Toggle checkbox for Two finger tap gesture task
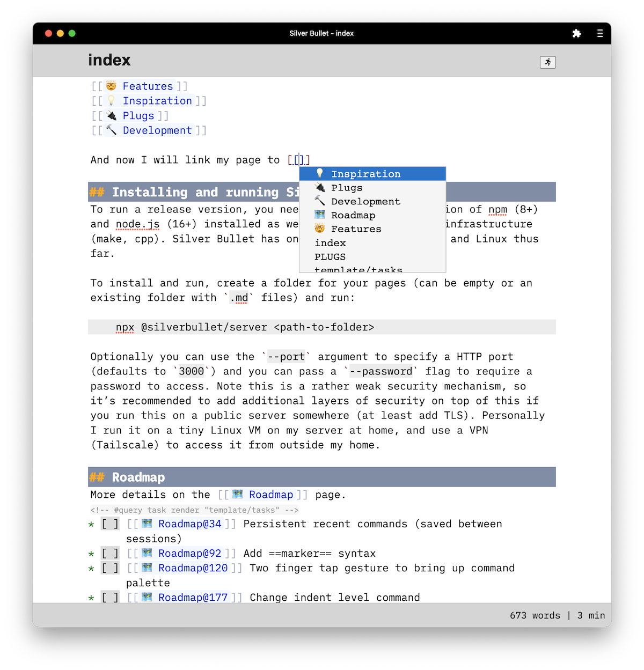 (110, 568)
